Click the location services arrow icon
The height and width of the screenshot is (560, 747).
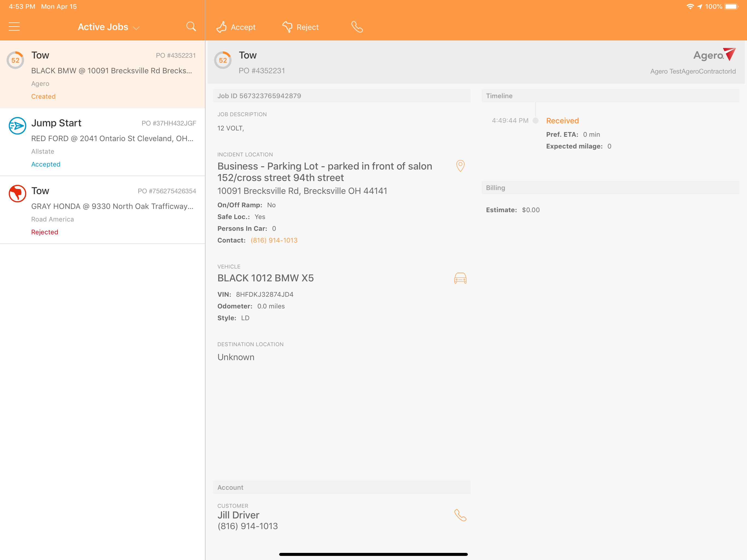point(700,7)
